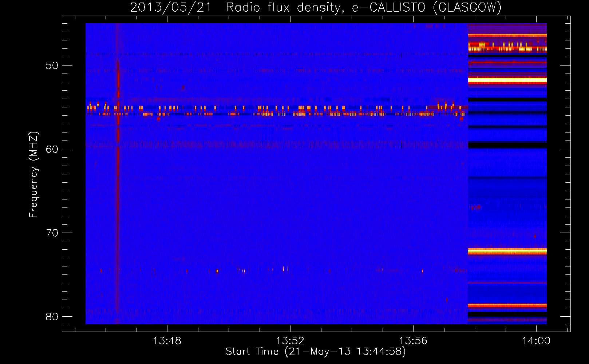This screenshot has width=589, height=364.
Task: Click the 14:00 time tick label
Action: point(536,341)
